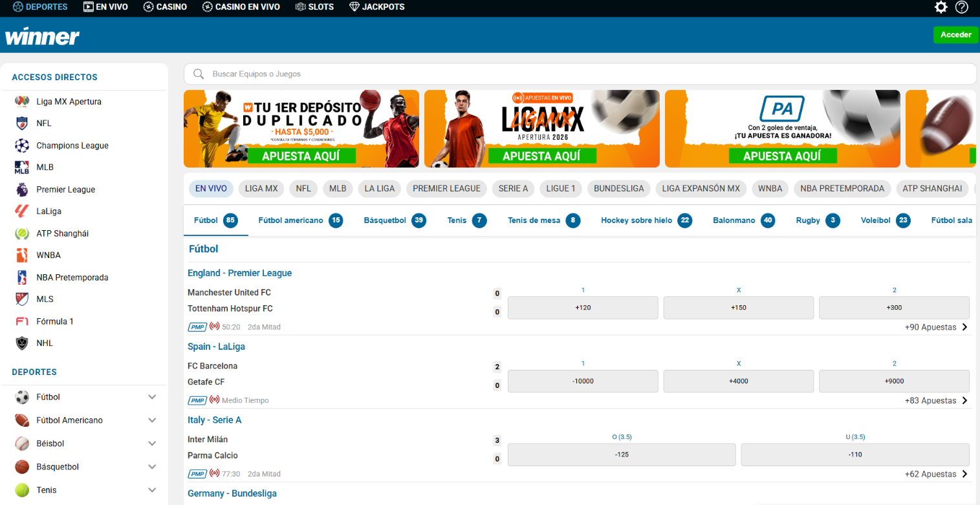Click the LaLiga logo icon
Screen dimensions: 980x505
pos(23,211)
